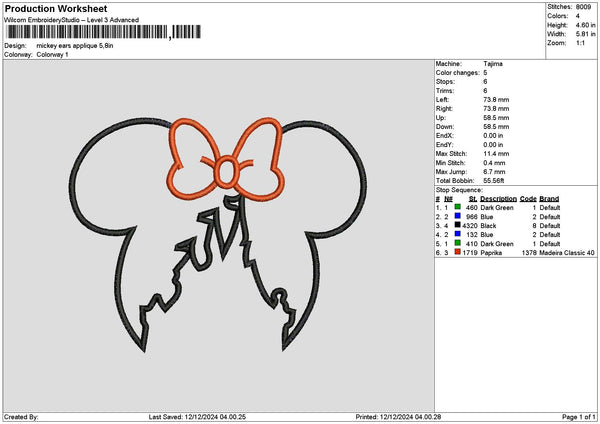Image resolution: width=600 pixels, height=424 pixels.
Task: Click the worksheet barcode
Action: click(x=104, y=32)
